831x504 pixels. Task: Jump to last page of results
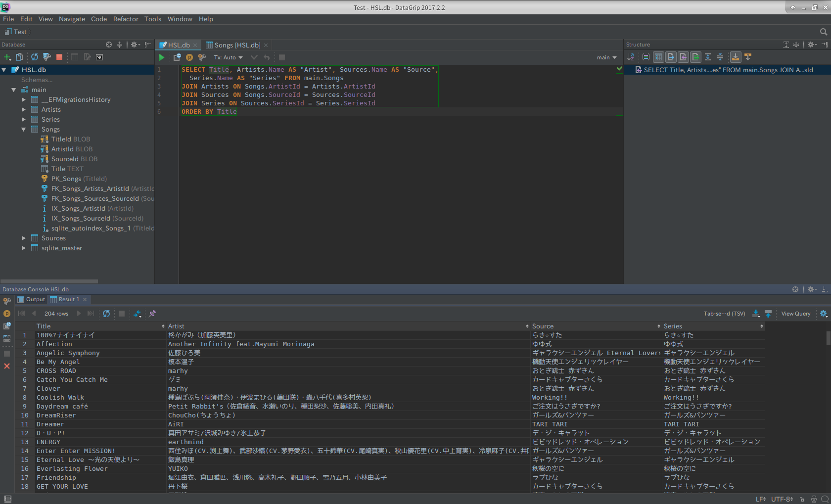pyautogui.click(x=91, y=314)
